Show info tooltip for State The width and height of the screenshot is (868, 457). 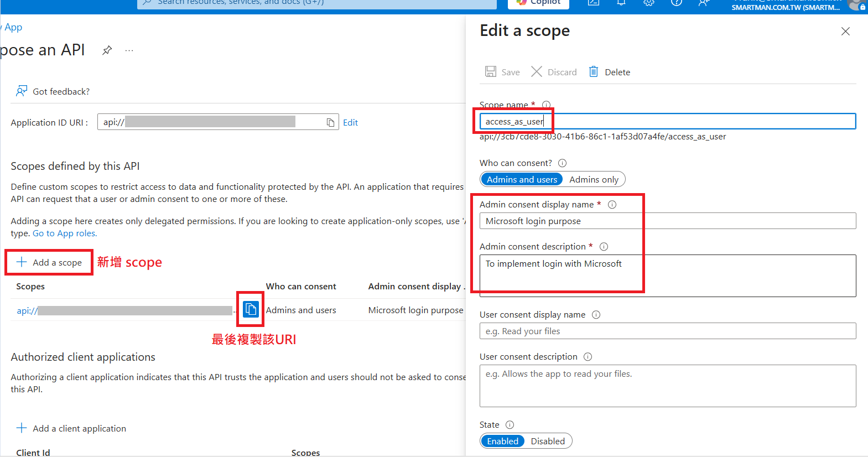(510, 424)
